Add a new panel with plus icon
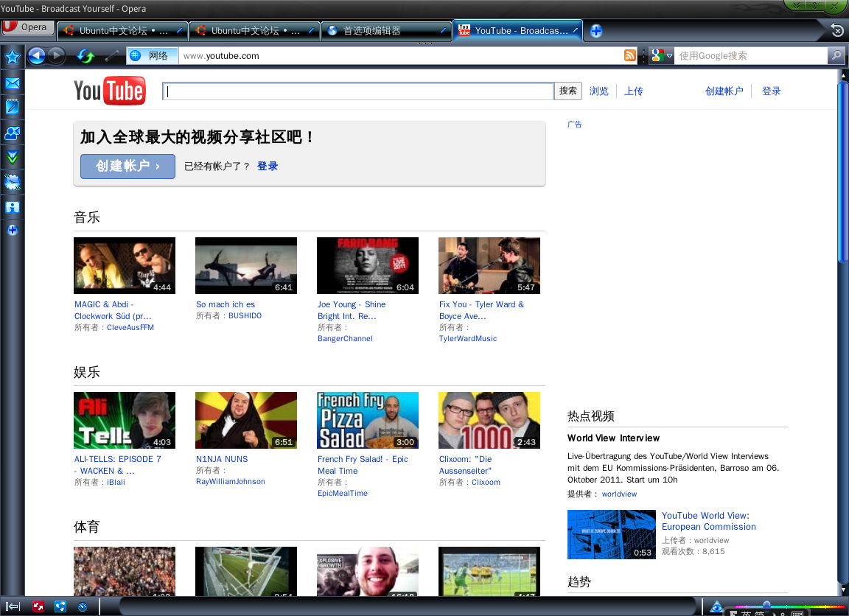Image resolution: width=849 pixels, height=616 pixels. coord(12,231)
